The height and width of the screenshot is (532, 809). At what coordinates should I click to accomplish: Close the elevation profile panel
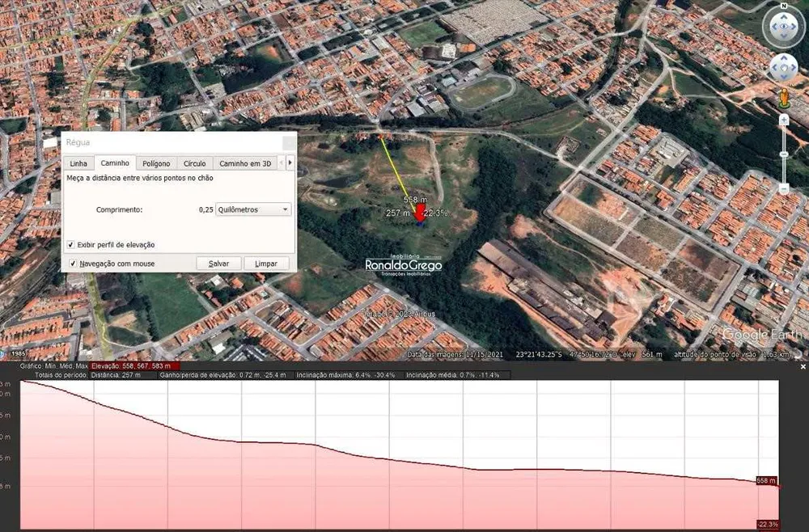click(803, 366)
